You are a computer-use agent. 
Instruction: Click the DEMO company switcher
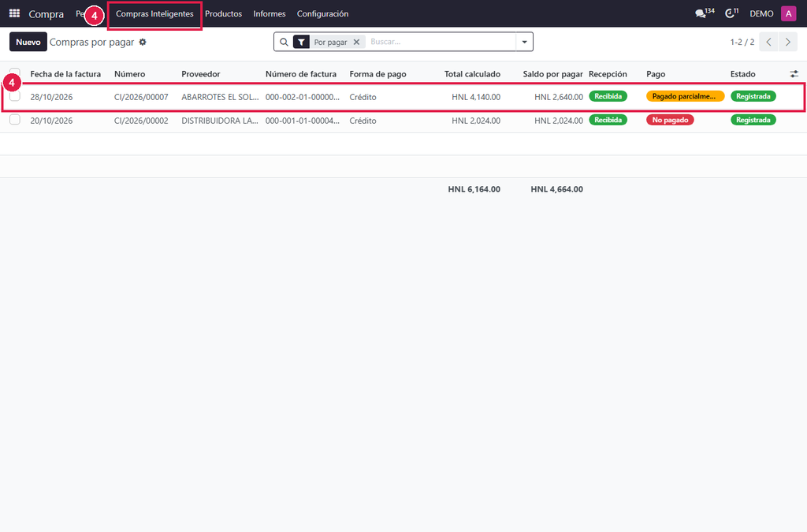pos(761,14)
